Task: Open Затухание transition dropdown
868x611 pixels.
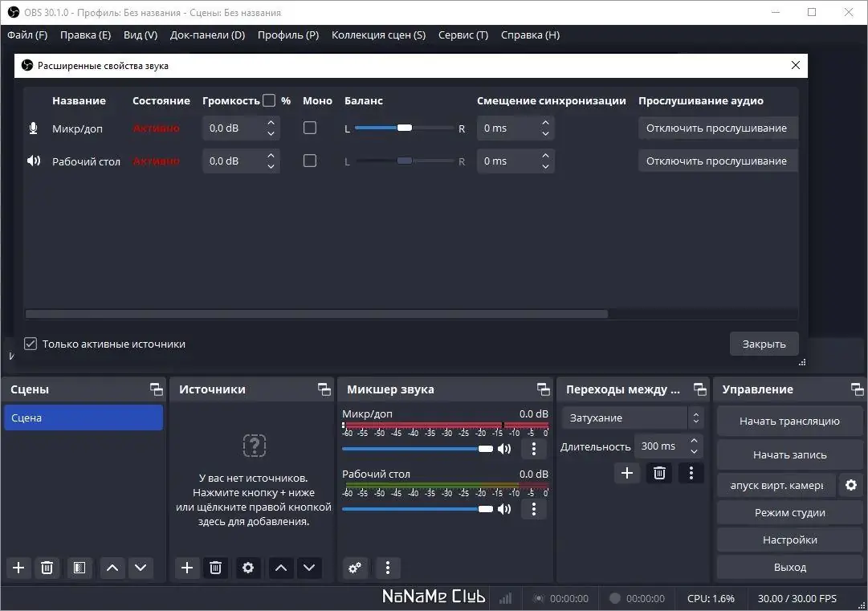Action: point(633,418)
